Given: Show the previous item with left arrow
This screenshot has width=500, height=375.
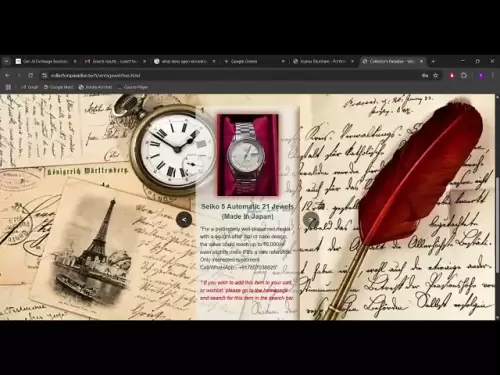Looking at the screenshot, I should (184, 220).
